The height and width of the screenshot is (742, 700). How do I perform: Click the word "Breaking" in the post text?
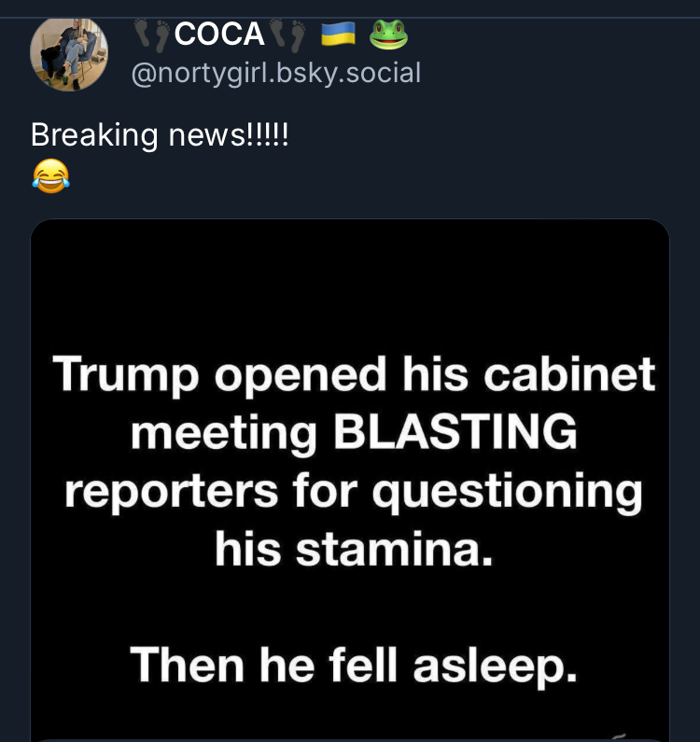94,135
